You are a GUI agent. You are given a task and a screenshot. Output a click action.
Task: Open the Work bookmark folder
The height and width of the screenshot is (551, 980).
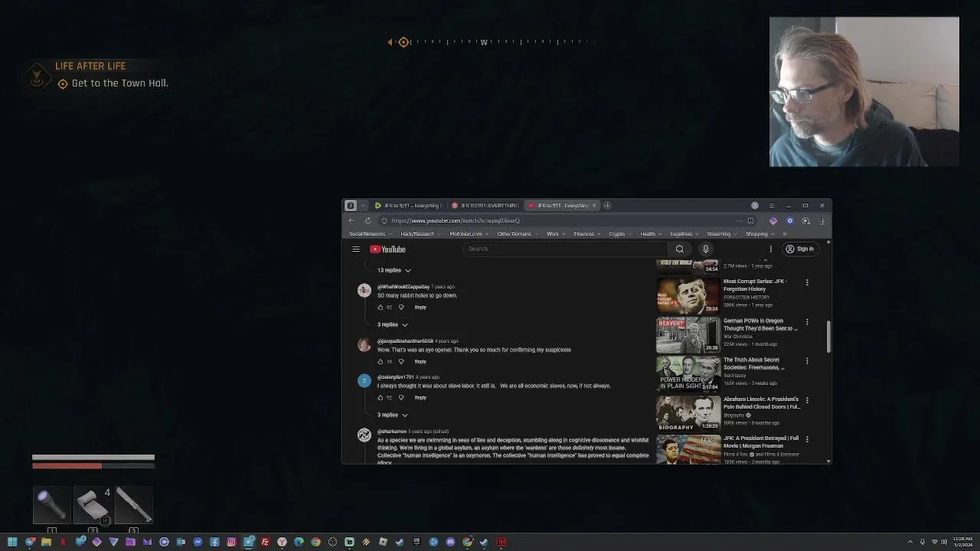555,233
